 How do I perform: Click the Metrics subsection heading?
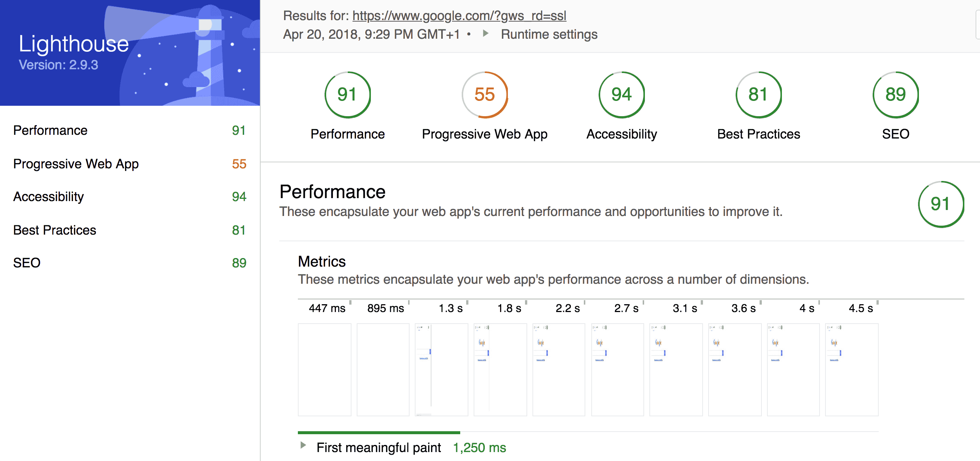(x=321, y=262)
